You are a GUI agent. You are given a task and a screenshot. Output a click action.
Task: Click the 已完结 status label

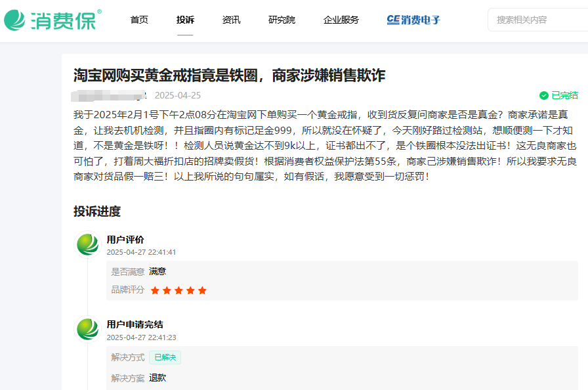click(x=564, y=96)
